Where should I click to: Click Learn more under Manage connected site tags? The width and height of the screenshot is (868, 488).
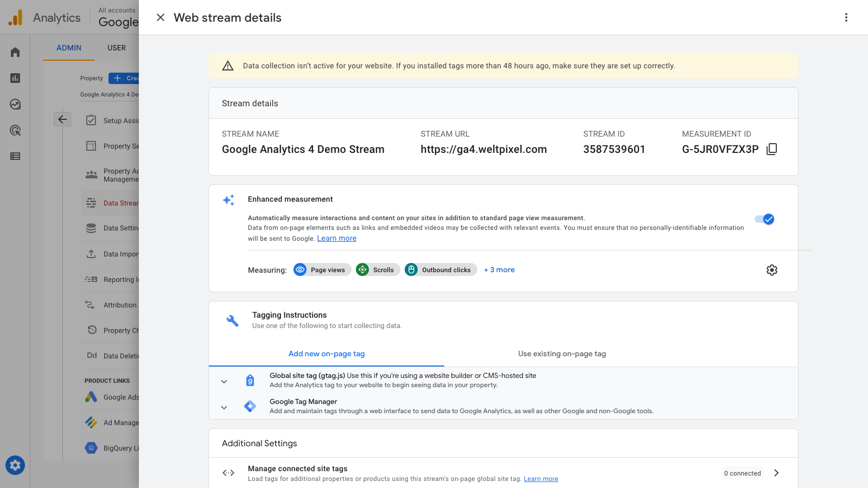click(541, 479)
